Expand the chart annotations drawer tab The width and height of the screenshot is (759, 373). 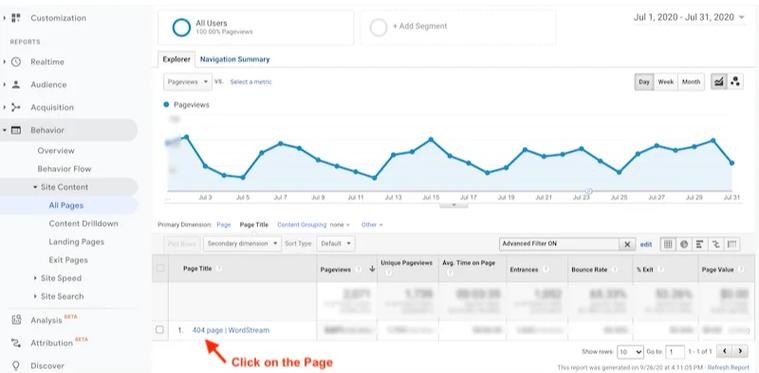click(454, 205)
